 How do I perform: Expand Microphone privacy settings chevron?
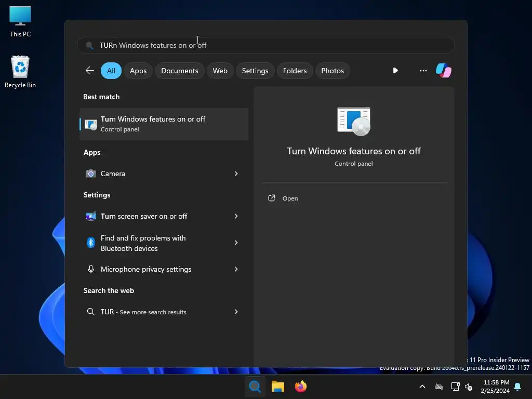(236, 269)
